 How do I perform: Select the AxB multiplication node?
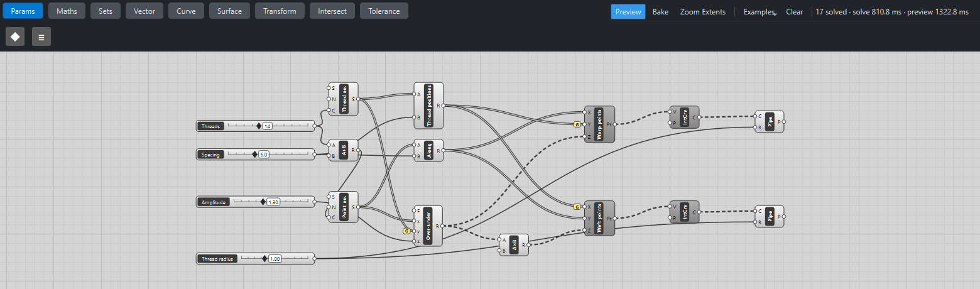coord(514,244)
